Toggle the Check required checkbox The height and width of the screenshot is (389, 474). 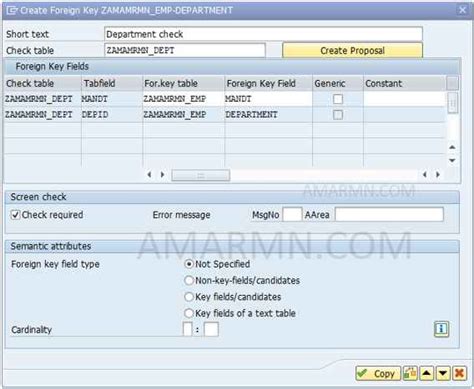pos(15,215)
